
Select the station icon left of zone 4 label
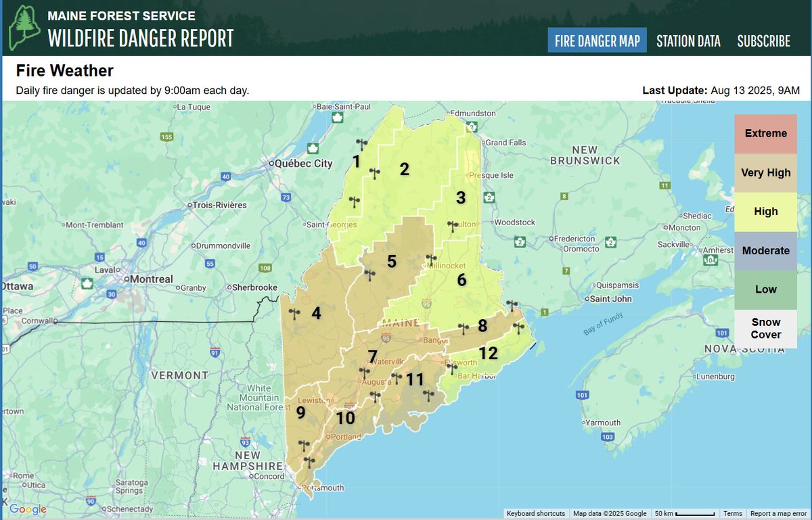(294, 313)
